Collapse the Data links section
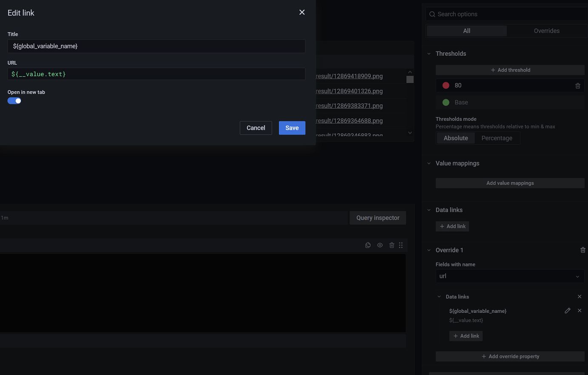 point(429,210)
